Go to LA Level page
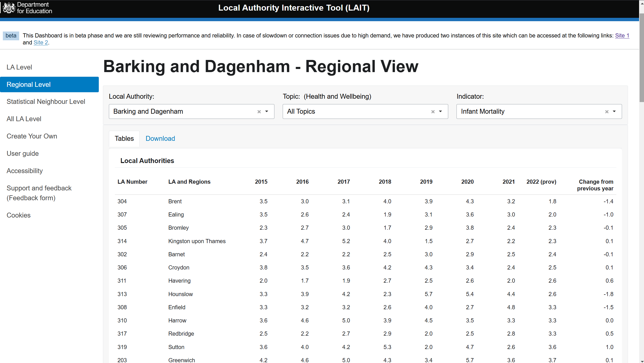Image resolution: width=644 pixels, height=363 pixels. click(x=19, y=67)
